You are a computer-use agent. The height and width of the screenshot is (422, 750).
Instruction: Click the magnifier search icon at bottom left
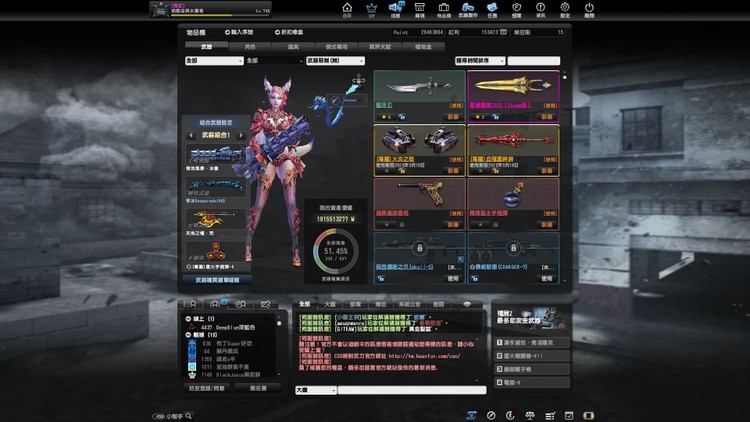pyautogui.click(x=188, y=416)
